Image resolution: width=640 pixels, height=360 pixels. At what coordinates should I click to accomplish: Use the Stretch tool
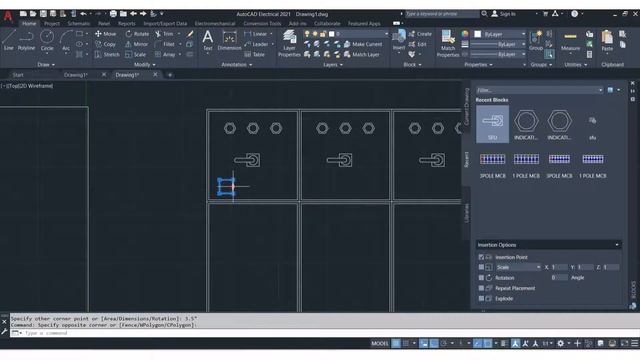pos(107,54)
